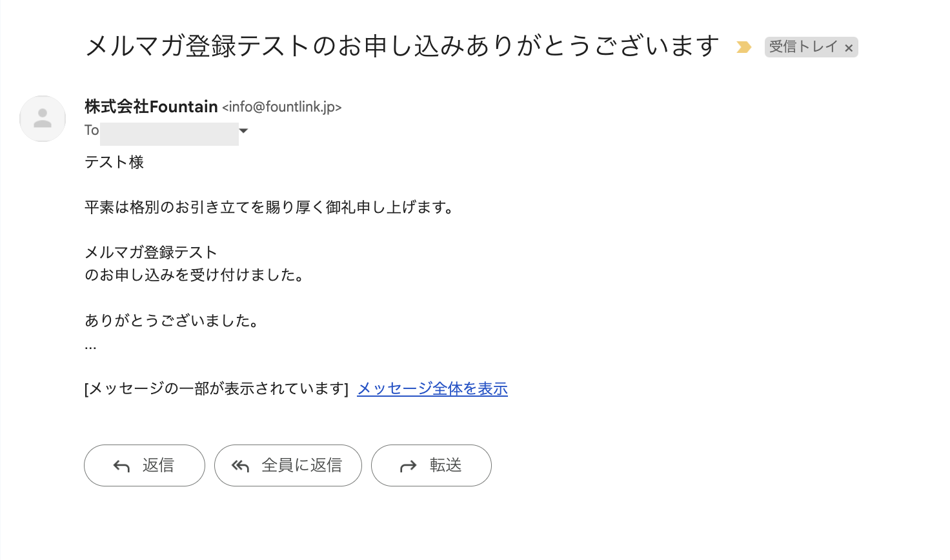Click the forward arrow icon in 転送
Viewport: 950px width, 560px height.
point(409,466)
